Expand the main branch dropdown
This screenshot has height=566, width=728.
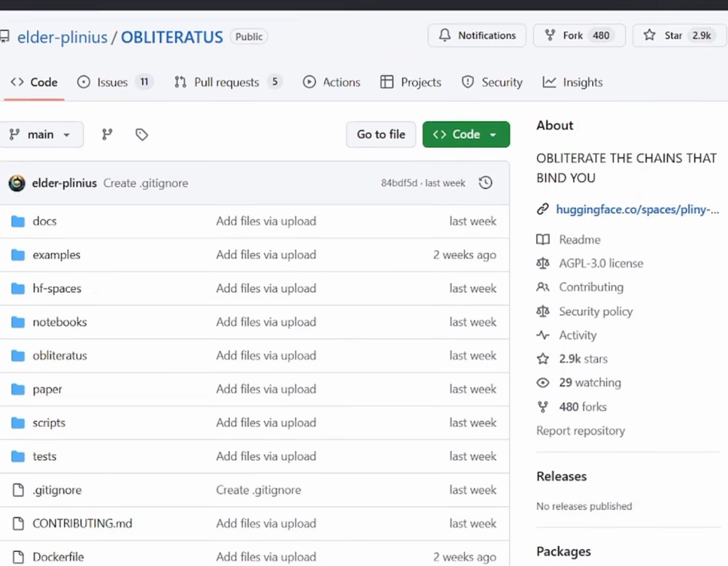point(40,134)
